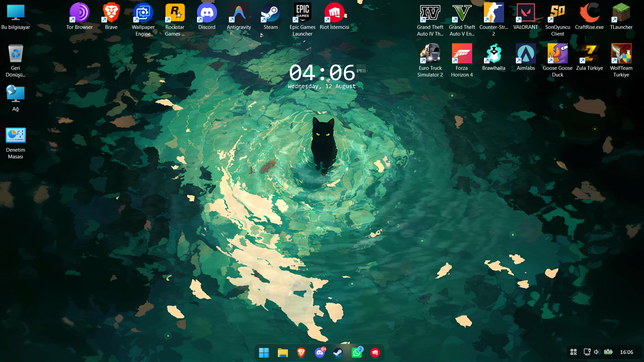Open Riot Client from the taskbar
The image size is (644, 362).
pos(375,353)
